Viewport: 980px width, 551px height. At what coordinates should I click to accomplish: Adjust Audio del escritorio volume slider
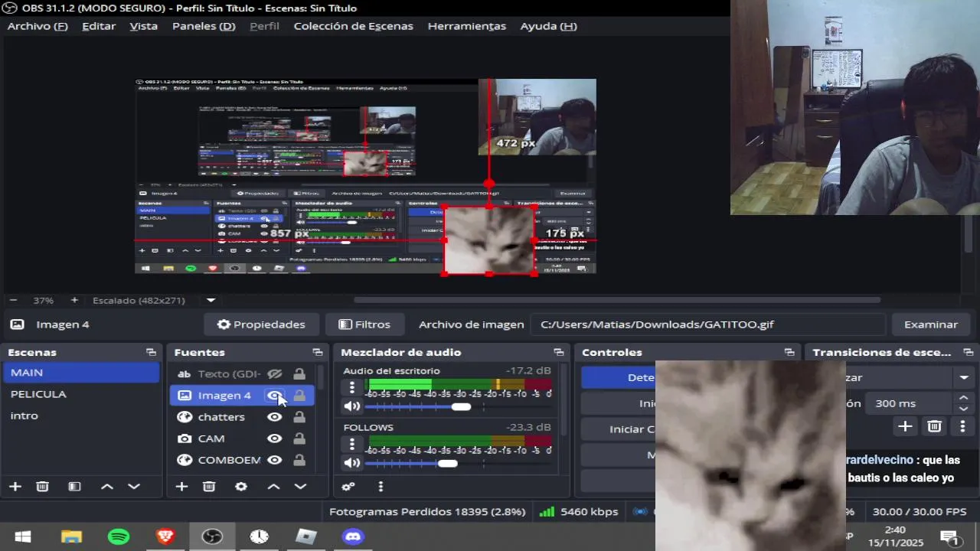point(460,407)
